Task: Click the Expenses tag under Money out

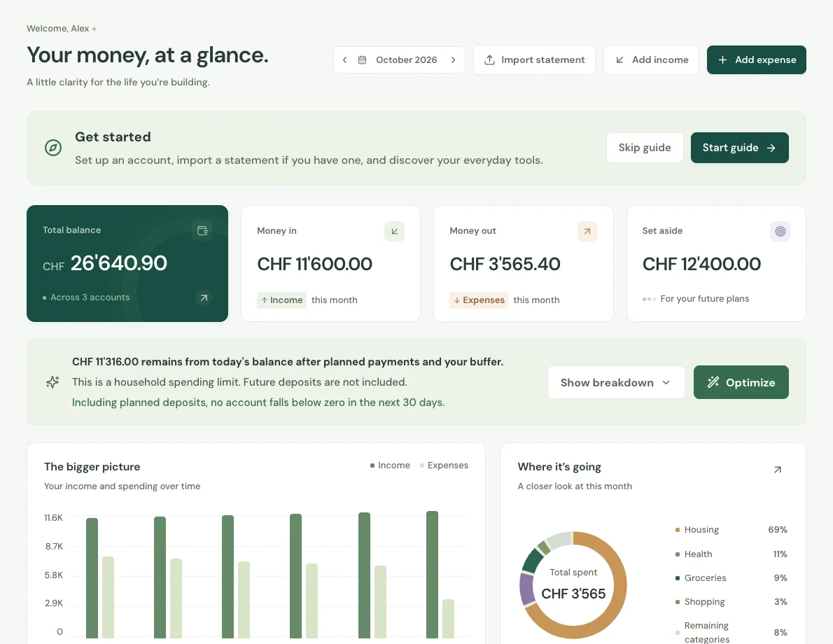Action: point(479,300)
